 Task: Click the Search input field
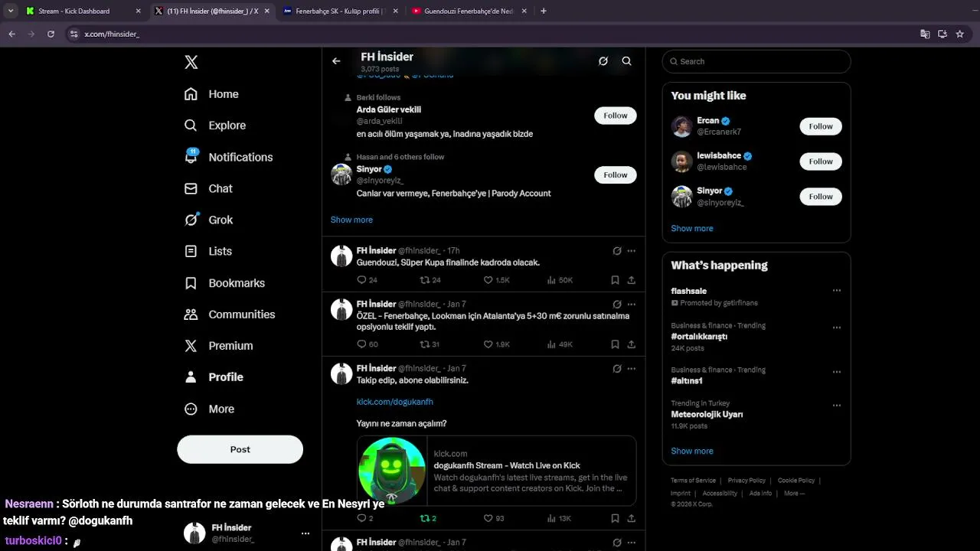click(756, 61)
